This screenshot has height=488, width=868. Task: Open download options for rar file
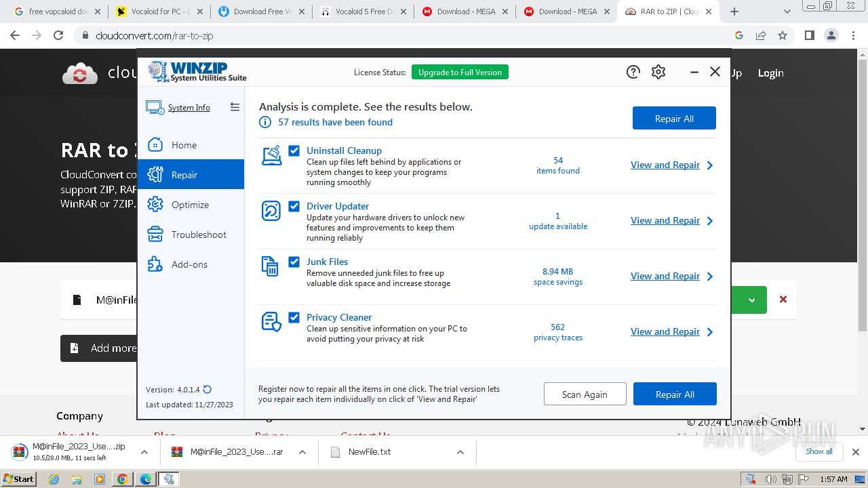click(302, 452)
